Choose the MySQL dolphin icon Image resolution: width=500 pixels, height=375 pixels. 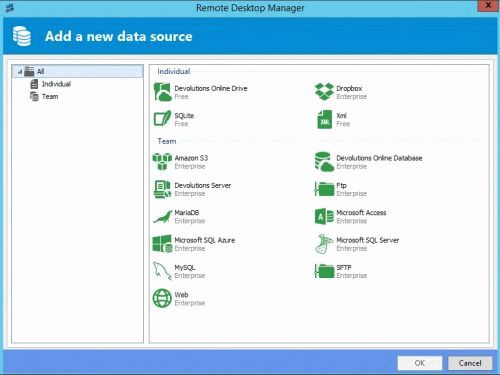click(x=162, y=271)
